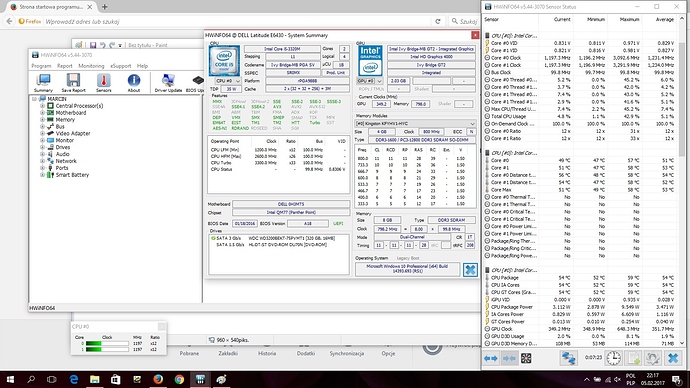This screenshot has height=388, width=690.
Task: Open the Summary toolbar button in HWiNFO64
Action: pos(43,83)
